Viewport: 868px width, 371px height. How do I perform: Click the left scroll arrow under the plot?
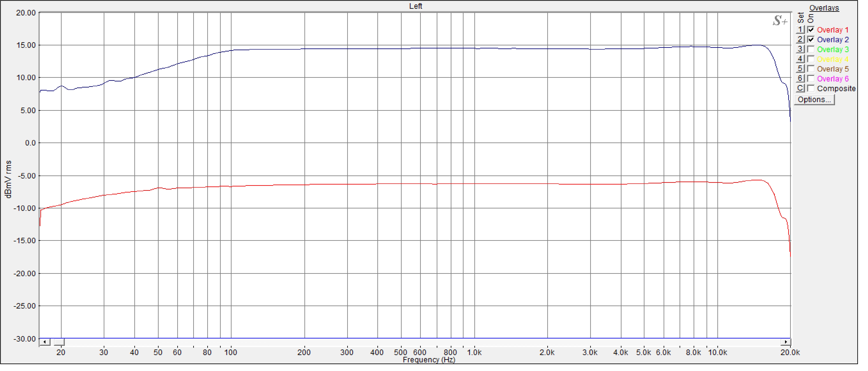pos(45,342)
